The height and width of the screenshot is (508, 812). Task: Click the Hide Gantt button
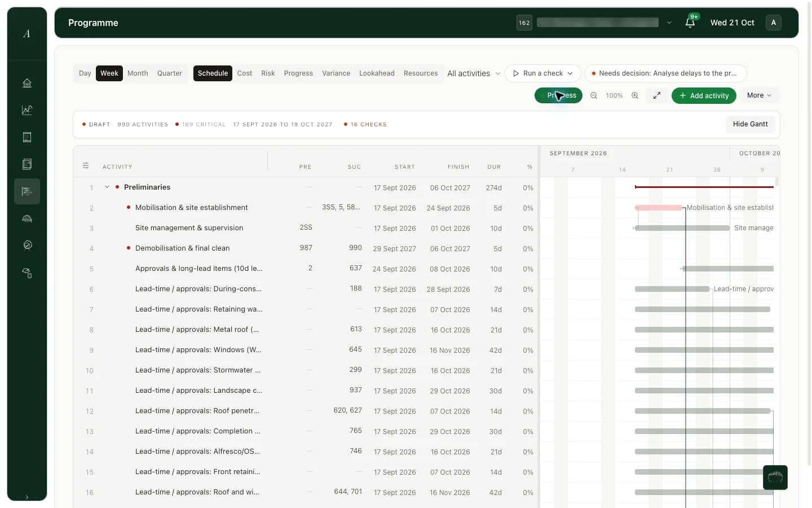[x=750, y=124]
